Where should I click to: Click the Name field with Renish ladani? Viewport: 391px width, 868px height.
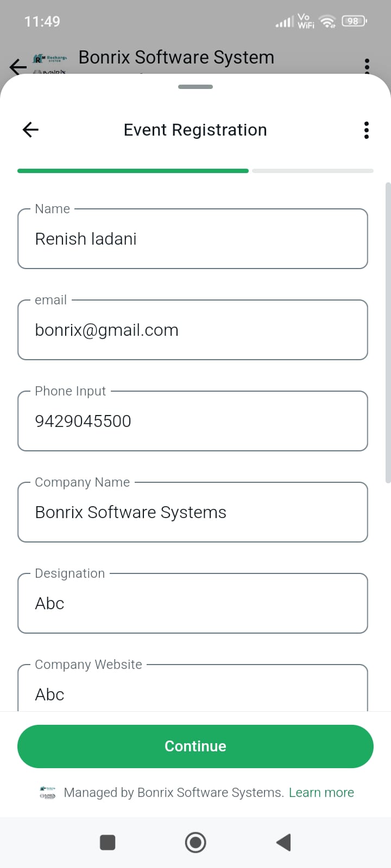tap(193, 239)
